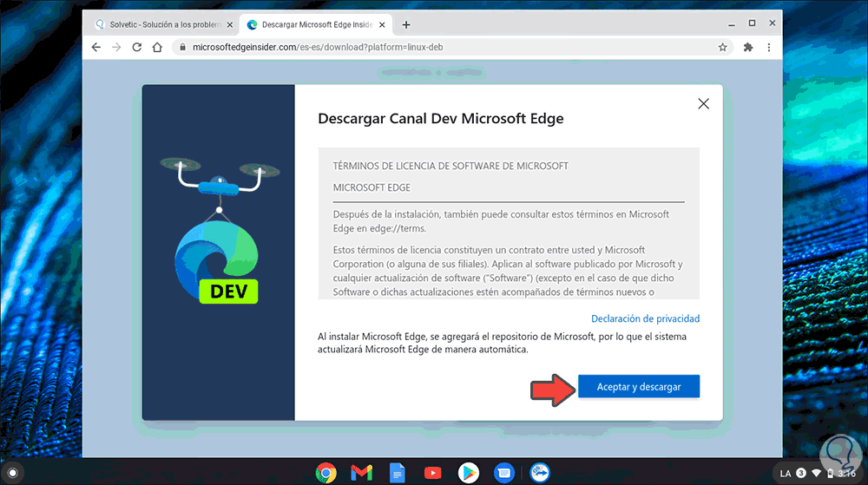The image size is (868, 485).
Task: Click the browser back arrow
Action: (96, 48)
